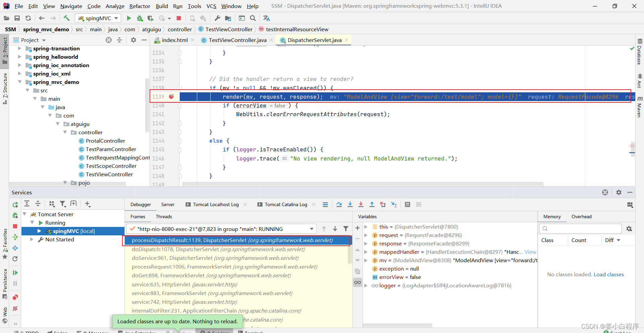Click the View link beside mappedHandler
Viewport: 644px width, 333px height.
pos(530,252)
